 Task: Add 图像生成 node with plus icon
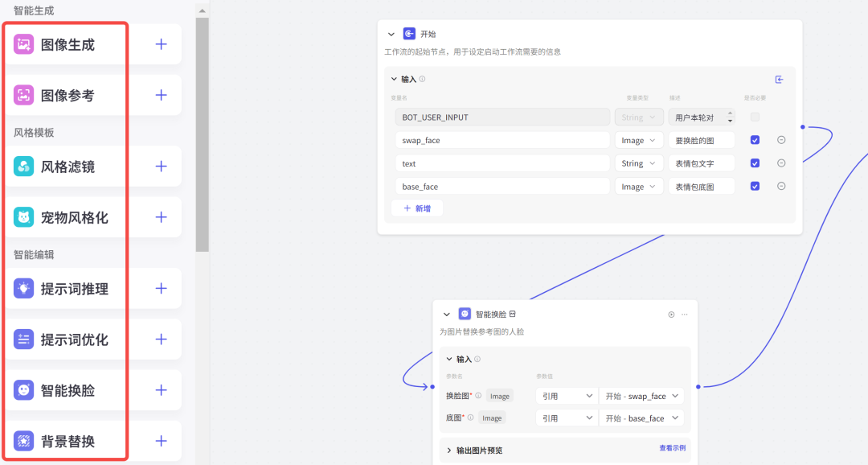click(x=161, y=44)
